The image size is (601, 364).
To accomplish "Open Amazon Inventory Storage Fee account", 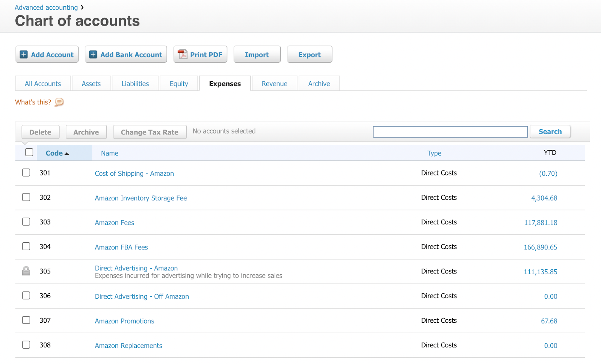I will click(141, 198).
